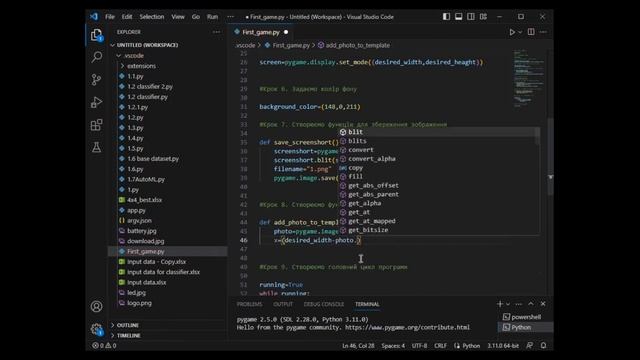The height and width of the screenshot is (360, 640).
Task: Click the VS Code logo icon
Action: point(94,17)
